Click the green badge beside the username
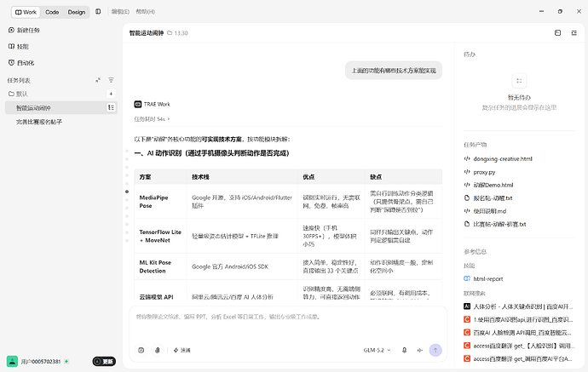588x372 pixels. click(x=66, y=362)
